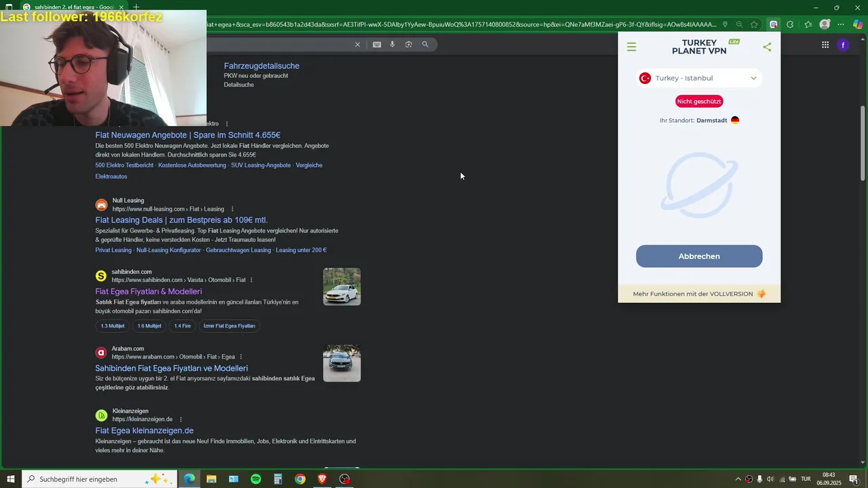Click the Arabam.com car thumbnail
Screen dimensions: 868x488
[342, 363]
